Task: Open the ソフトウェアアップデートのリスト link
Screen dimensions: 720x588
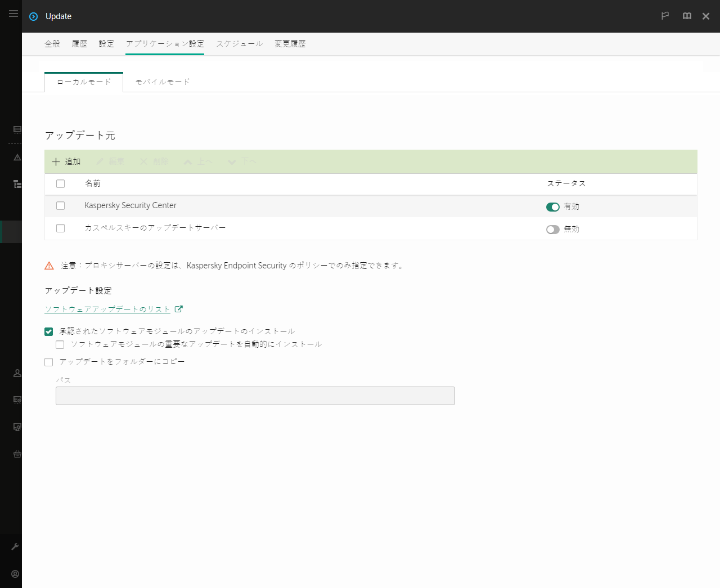Action: pyautogui.click(x=107, y=309)
